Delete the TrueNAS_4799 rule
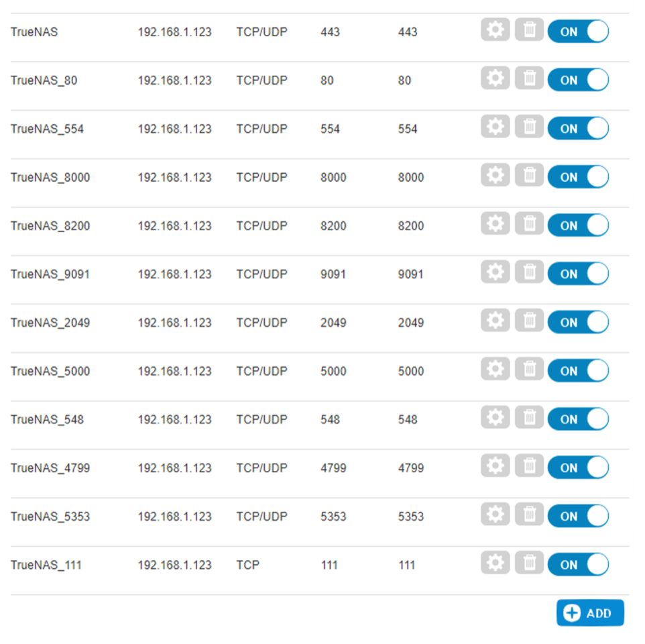The height and width of the screenshot is (644, 645). coord(529,466)
